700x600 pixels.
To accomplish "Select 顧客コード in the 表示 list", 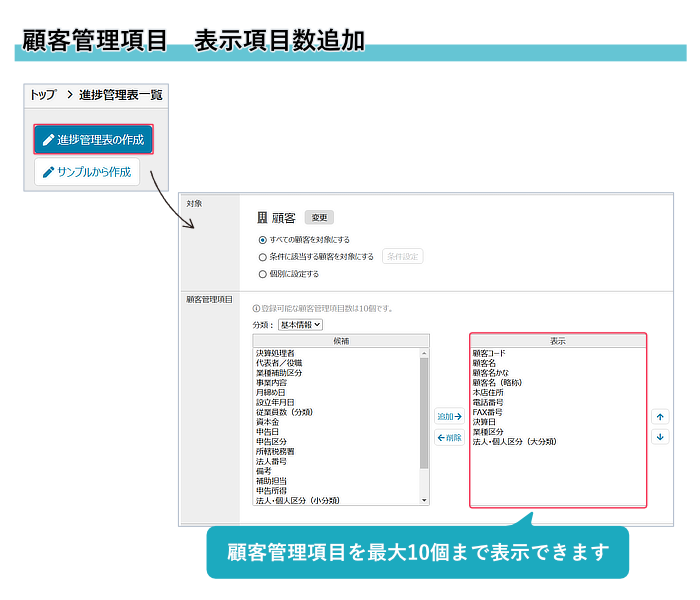I will 491,353.
